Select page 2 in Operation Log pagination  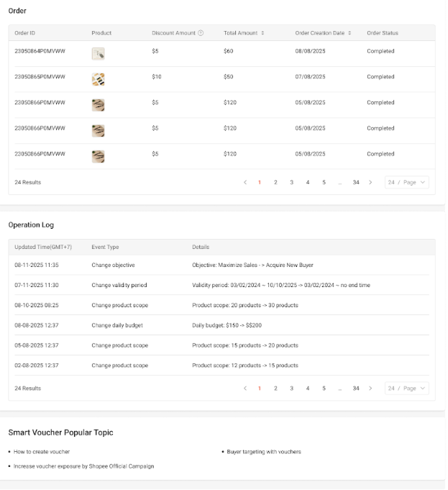275,388
